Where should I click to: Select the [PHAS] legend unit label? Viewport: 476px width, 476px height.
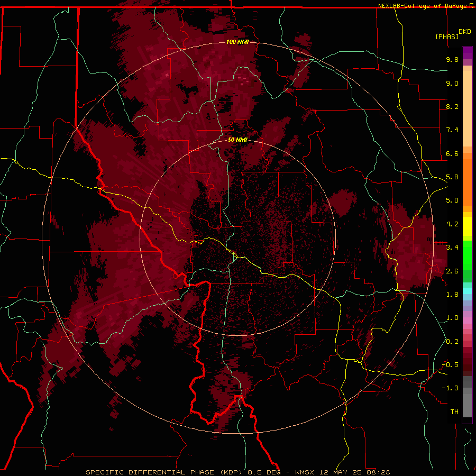click(x=447, y=36)
